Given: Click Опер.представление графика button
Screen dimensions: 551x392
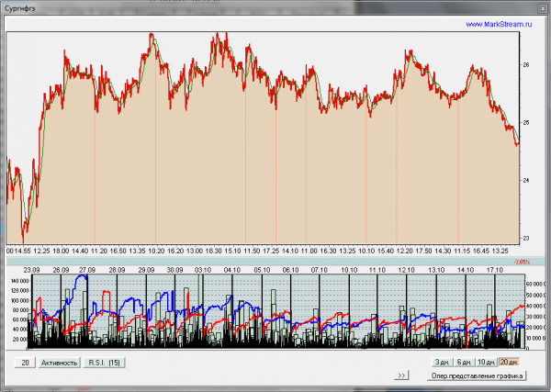Looking at the screenshot, I should click(x=477, y=375).
